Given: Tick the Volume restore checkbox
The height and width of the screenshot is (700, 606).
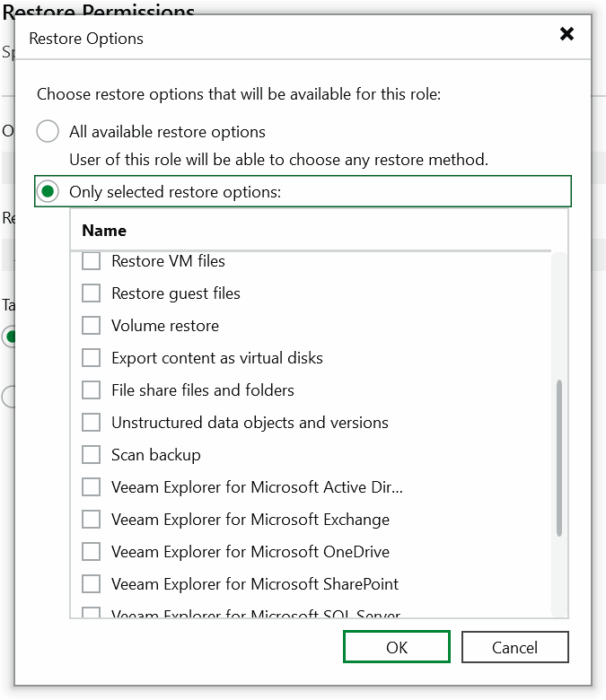Looking at the screenshot, I should coord(91,325).
